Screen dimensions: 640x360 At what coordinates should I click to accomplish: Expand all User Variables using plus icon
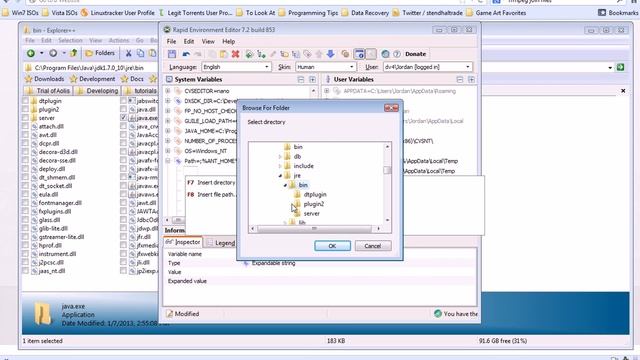pos(471,80)
